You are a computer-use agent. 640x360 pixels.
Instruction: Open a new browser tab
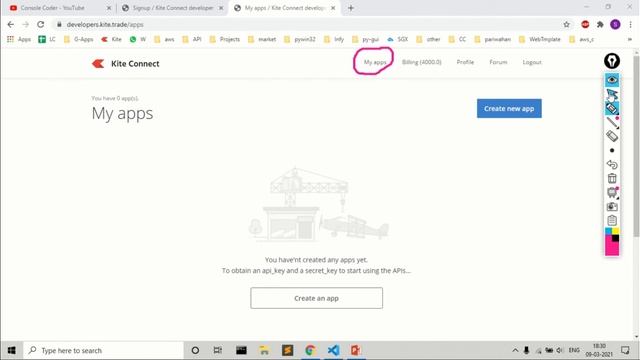(351, 8)
